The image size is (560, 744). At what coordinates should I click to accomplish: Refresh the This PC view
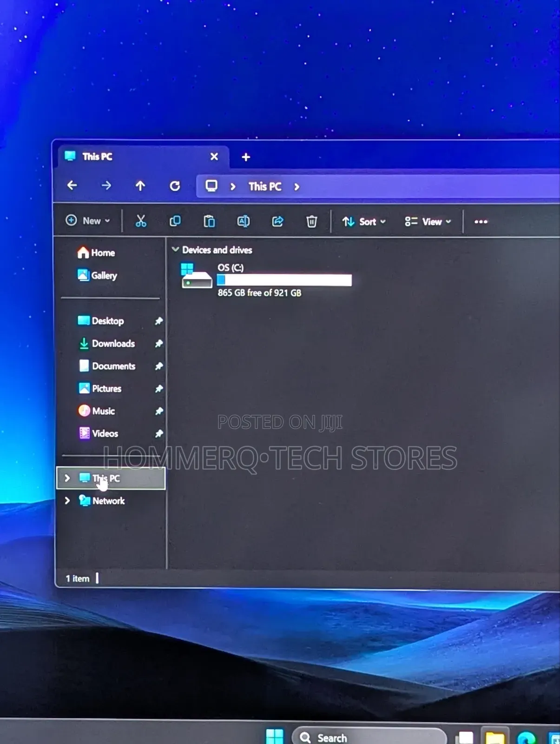[175, 186]
